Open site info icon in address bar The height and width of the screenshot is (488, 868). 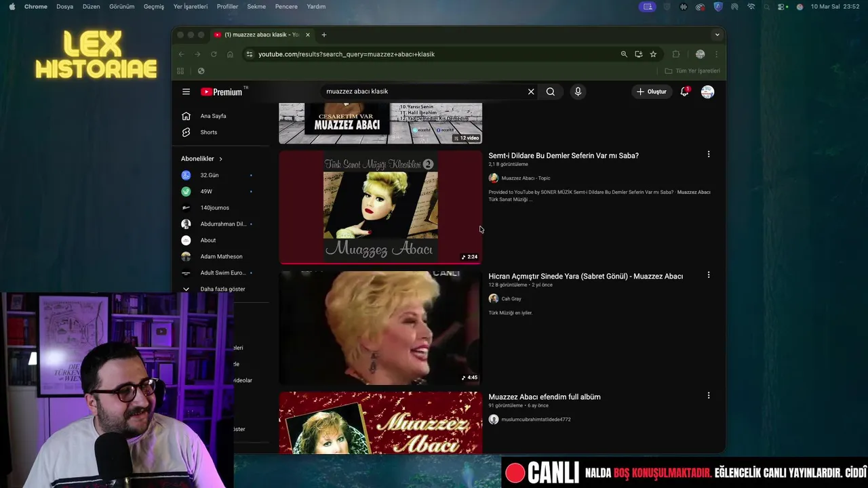click(x=250, y=54)
